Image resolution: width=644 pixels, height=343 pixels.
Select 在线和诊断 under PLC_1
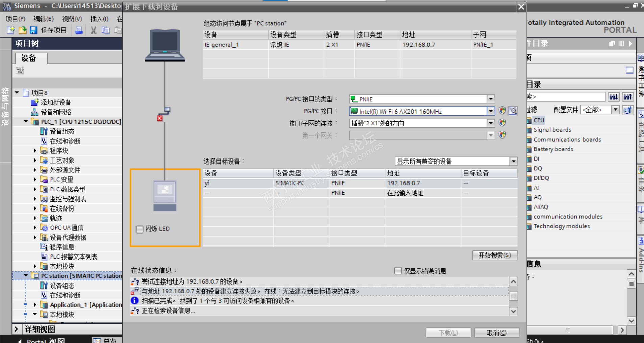point(65,141)
